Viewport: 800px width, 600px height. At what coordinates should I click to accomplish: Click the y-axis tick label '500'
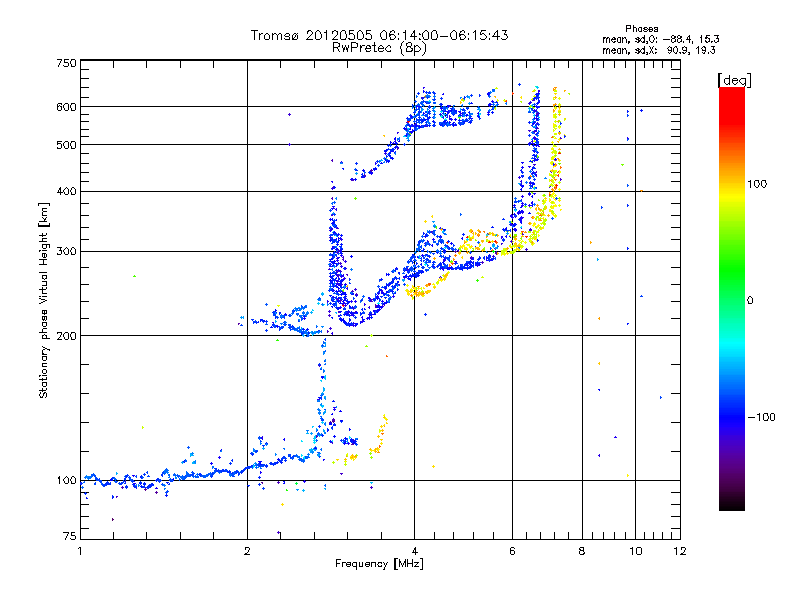click(x=66, y=145)
